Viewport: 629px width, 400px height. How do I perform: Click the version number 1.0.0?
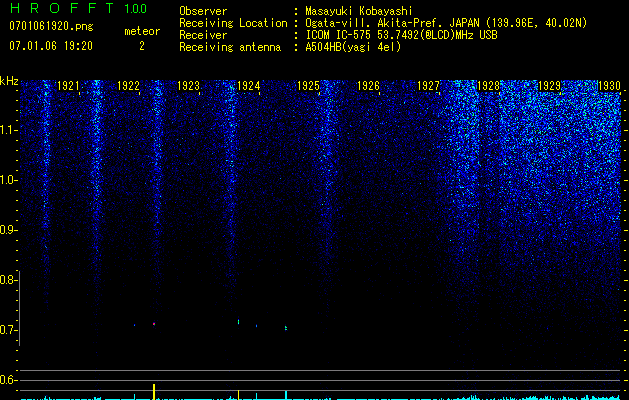point(136,8)
